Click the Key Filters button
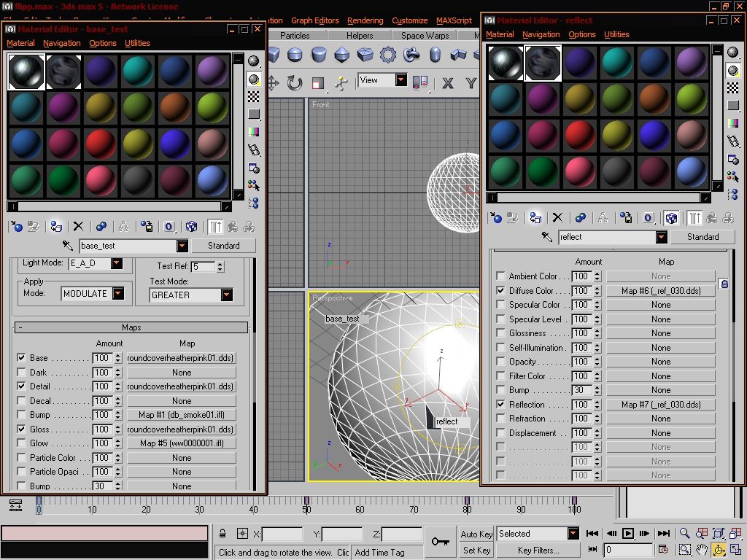Screen dimensions: 747x560 pyautogui.click(x=538, y=550)
